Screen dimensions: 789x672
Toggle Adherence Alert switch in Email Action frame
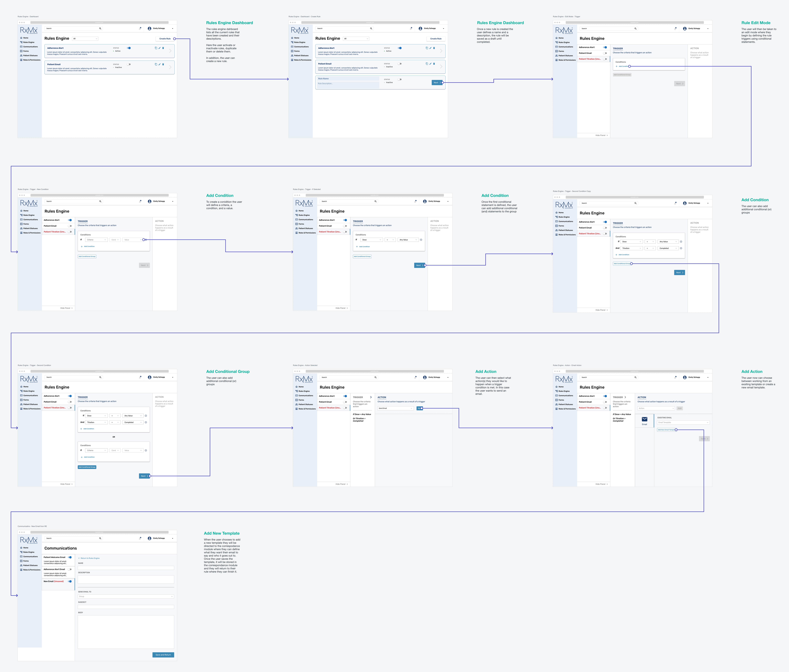click(x=605, y=396)
